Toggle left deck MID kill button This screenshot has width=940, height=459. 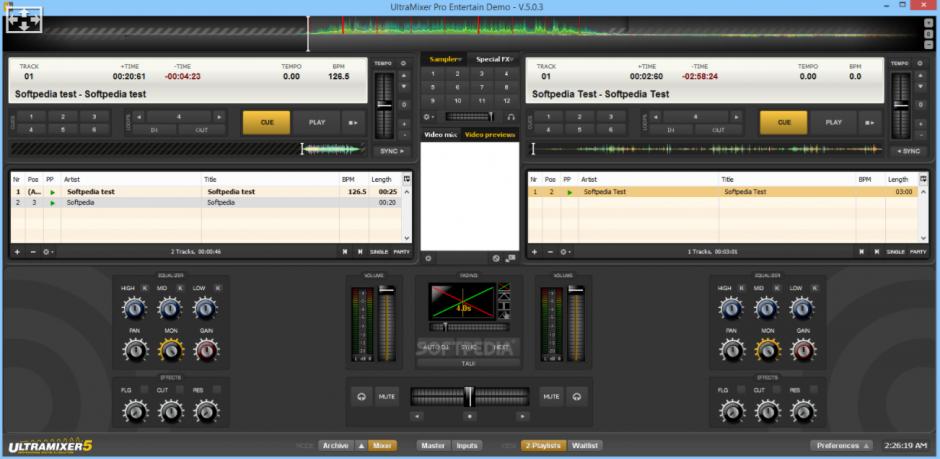tap(180, 288)
